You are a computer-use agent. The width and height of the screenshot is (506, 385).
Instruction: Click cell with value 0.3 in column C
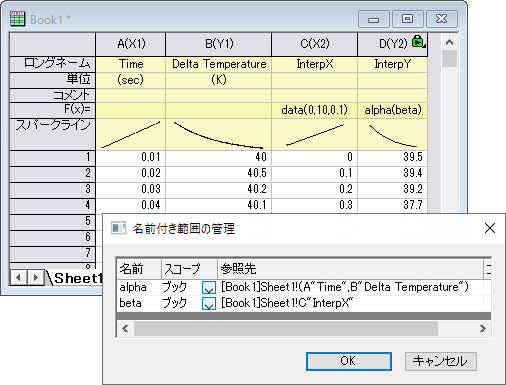pyautogui.click(x=315, y=205)
